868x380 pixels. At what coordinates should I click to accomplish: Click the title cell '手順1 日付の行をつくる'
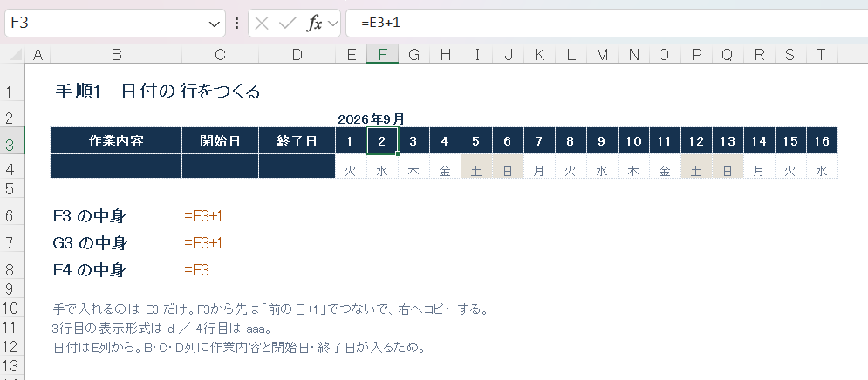point(158,92)
